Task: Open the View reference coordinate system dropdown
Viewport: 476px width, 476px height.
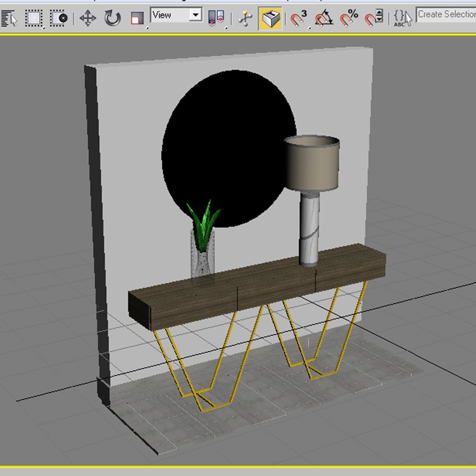Action: click(177, 15)
